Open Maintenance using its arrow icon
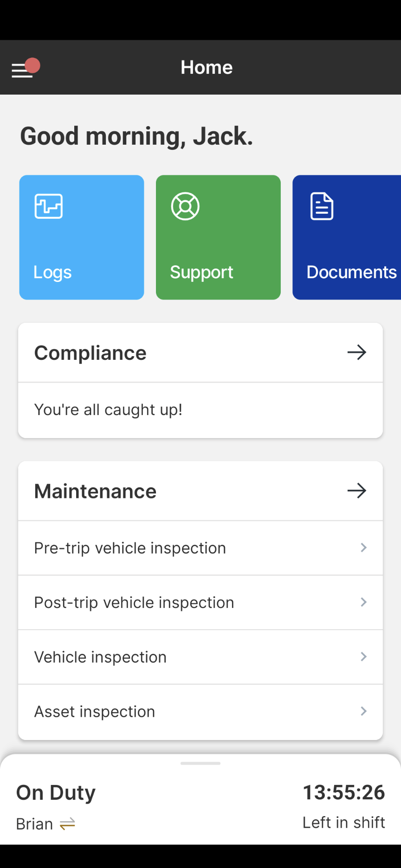 356,491
